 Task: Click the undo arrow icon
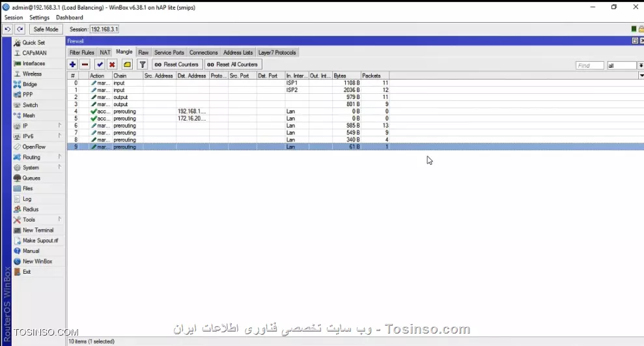point(7,29)
